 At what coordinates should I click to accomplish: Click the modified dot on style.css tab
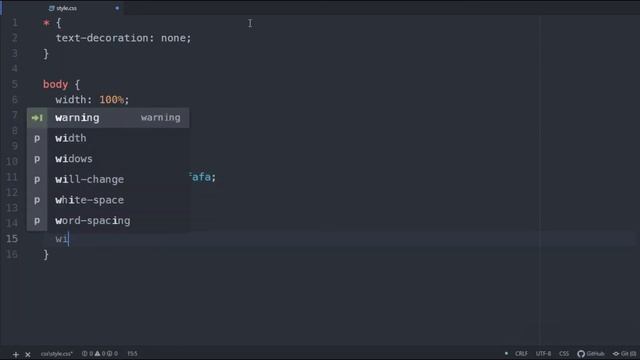point(117,8)
